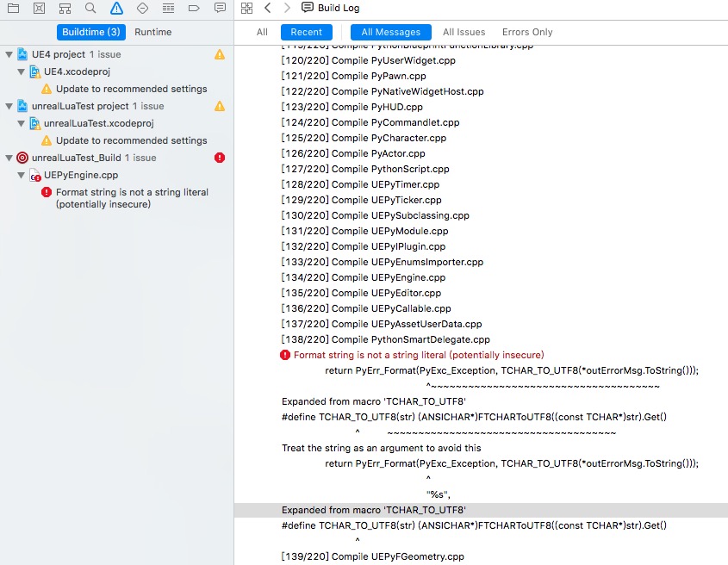Collapse the UE4 project disclosure triangle

9,53
